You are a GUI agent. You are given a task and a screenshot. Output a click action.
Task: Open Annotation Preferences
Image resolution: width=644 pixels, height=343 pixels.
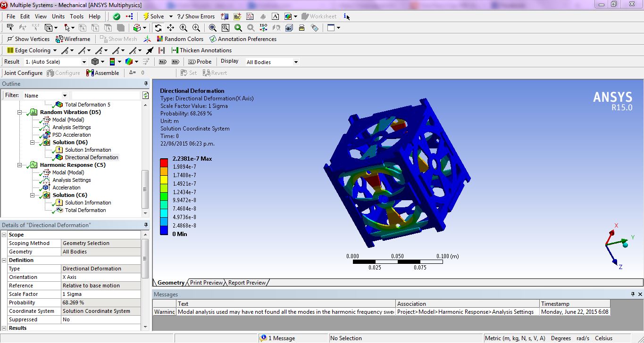click(243, 39)
